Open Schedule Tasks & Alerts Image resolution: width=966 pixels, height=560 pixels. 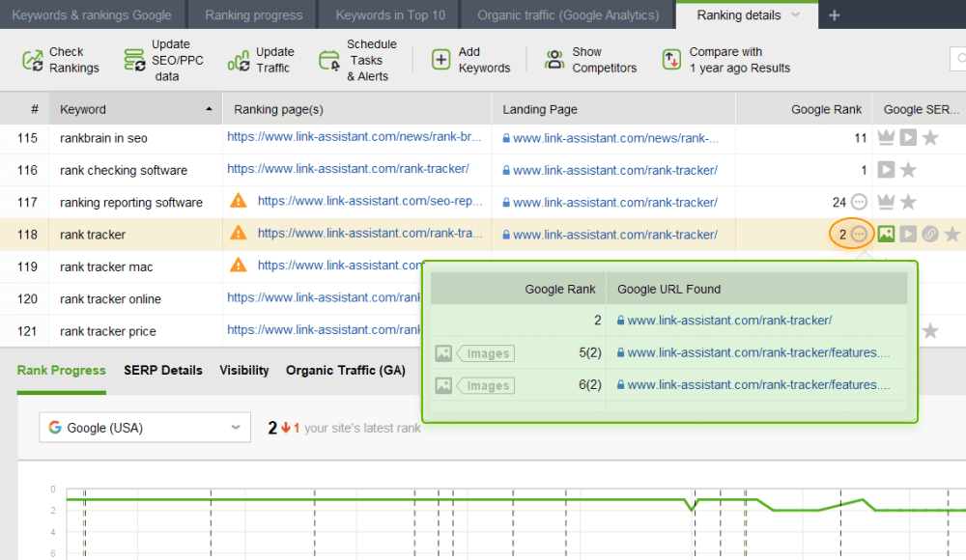point(358,61)
